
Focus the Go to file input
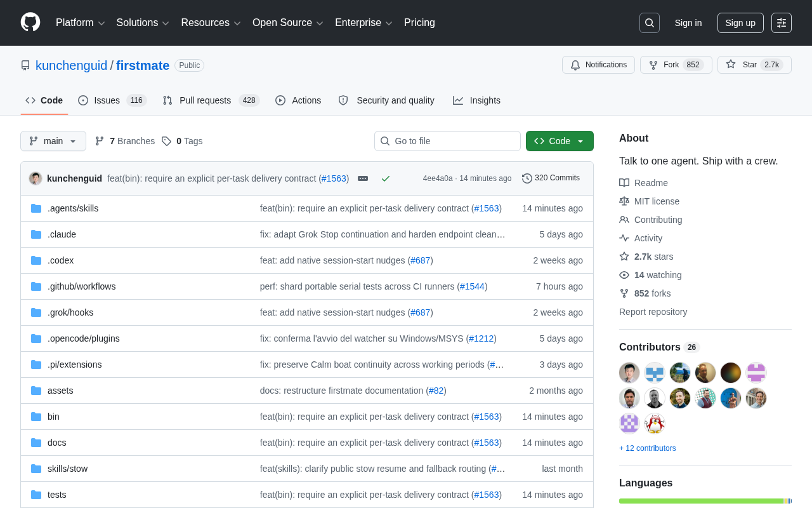coord(447,141)
